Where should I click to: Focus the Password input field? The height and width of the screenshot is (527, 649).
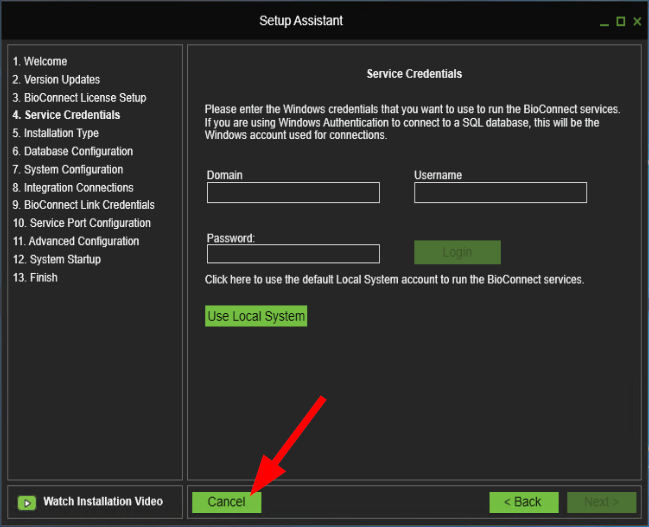tap(293, 254)
